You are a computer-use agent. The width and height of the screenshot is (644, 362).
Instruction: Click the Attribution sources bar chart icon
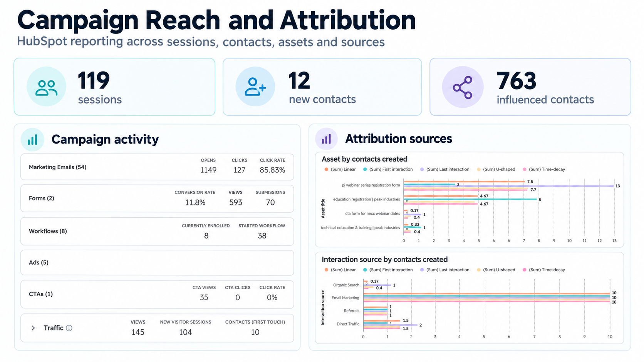326,139
